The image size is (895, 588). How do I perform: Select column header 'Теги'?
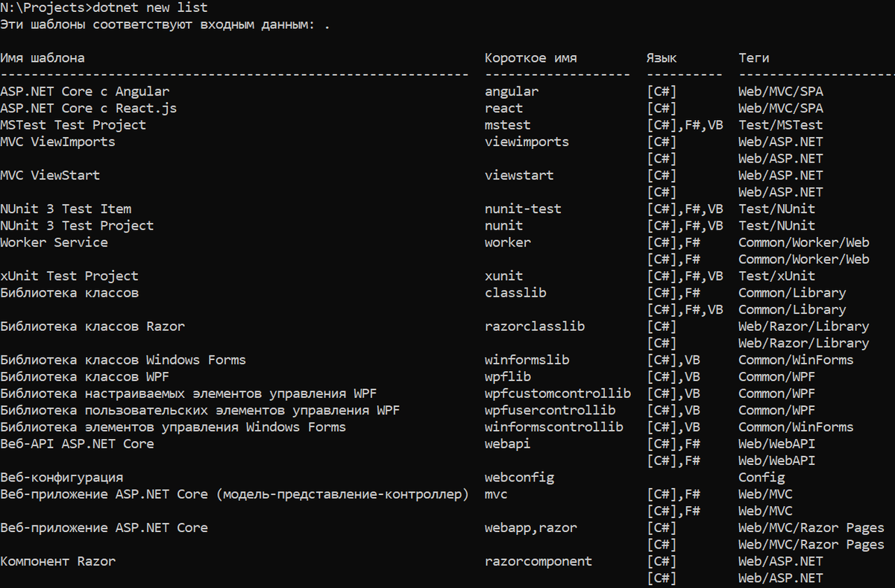pos(754,58)
